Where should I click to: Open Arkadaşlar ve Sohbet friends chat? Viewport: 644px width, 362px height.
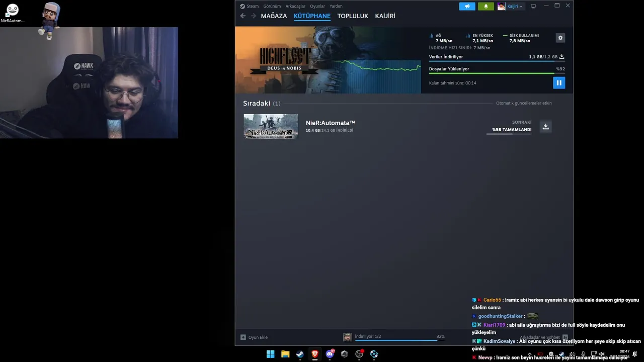point(544,337)
